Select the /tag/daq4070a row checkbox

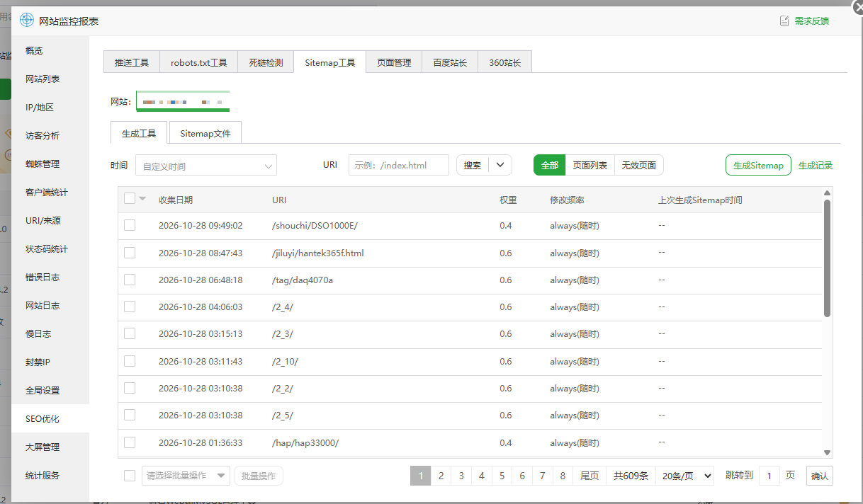tap(130, 280)
